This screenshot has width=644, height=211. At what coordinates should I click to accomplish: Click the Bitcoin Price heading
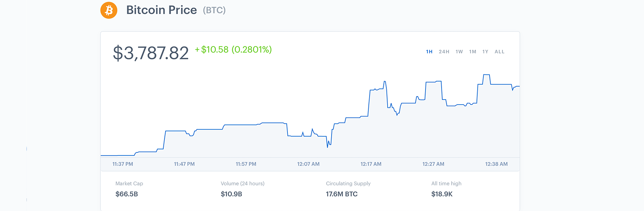[x=161, y=10]
